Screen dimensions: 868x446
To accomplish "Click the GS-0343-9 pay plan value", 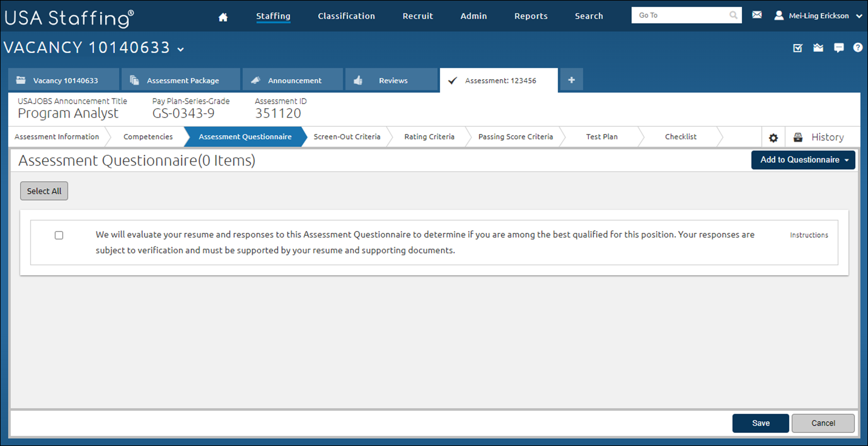I will coord(183,113).
